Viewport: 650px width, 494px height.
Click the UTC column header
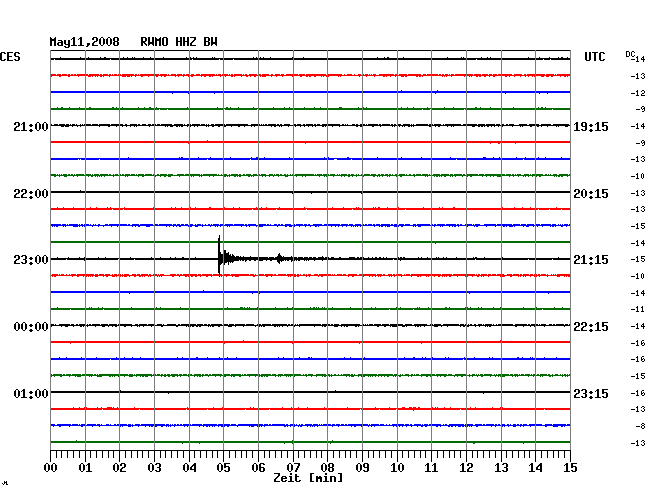click(x=594, y=57)
